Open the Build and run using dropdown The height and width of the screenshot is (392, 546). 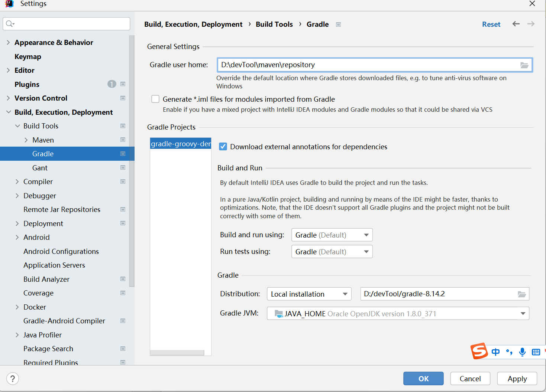[x=332, y=235]
